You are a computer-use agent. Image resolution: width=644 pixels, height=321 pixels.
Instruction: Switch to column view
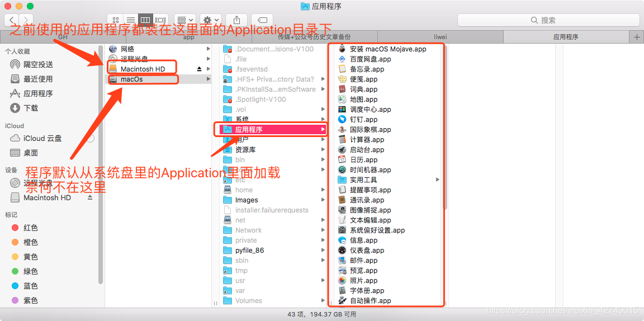tap(145, 20)
